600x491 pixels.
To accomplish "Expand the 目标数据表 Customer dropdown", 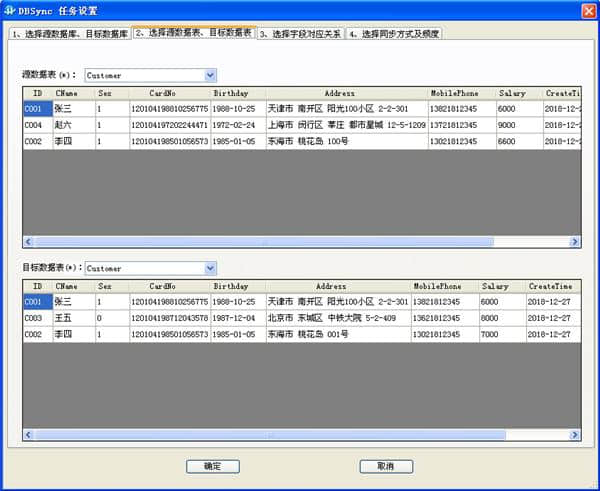I will click(x=209, y=268).
